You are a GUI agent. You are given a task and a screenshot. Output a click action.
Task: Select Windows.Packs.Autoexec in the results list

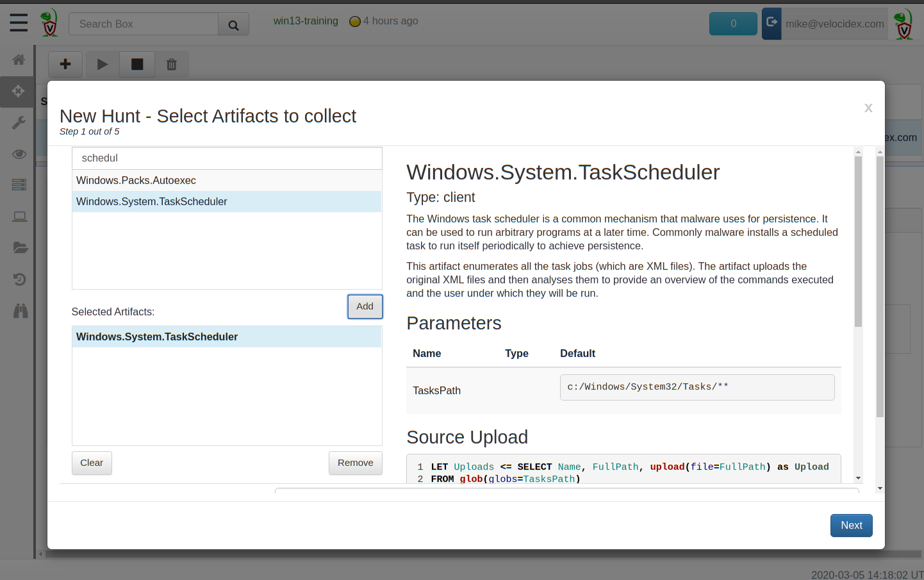click(x=227, y=181)
